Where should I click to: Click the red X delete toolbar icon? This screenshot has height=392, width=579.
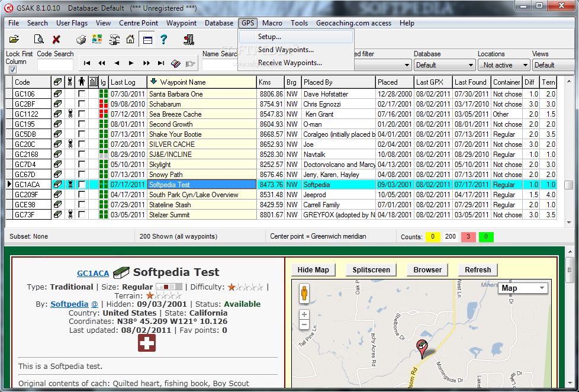56,39
